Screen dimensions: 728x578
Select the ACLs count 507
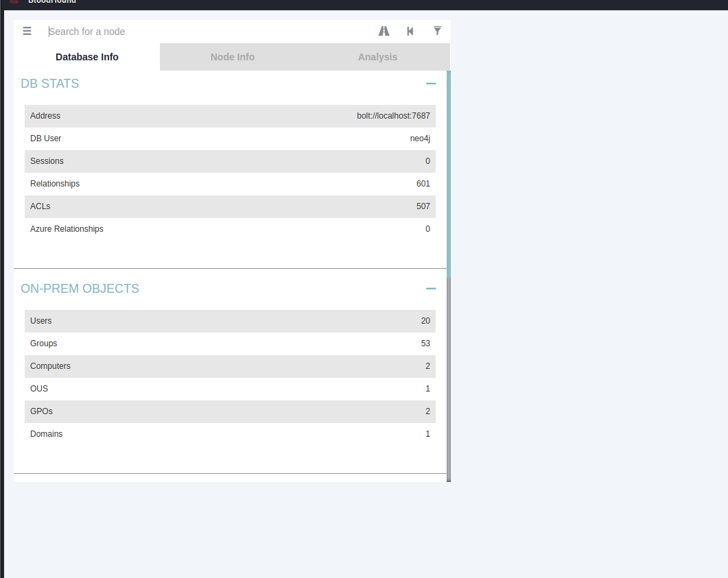tap(423, 206)
